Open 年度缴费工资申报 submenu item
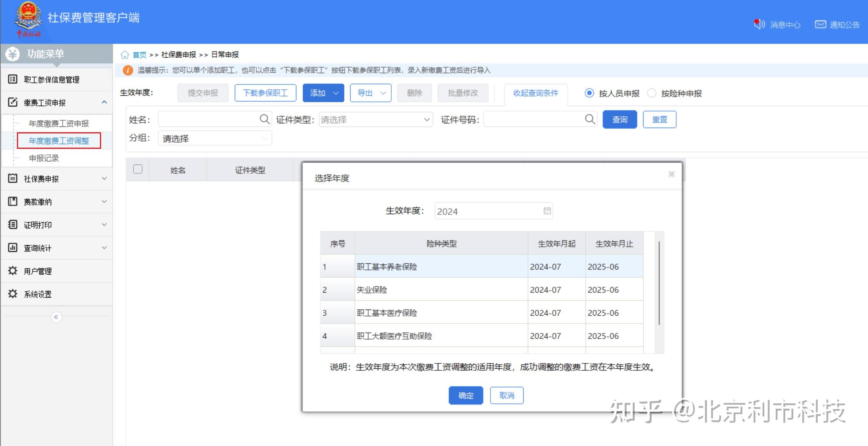Screen dimensions: 868x446 click(59, 123)
